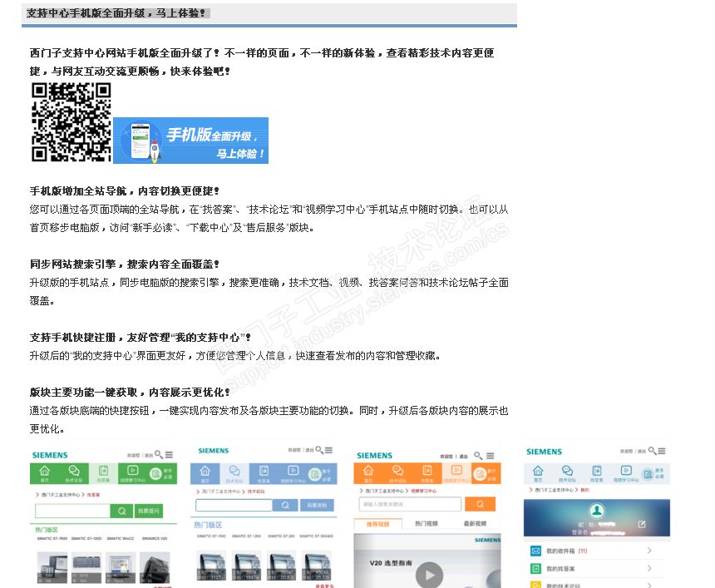Click the heading 支持中心手机版全面升级，马上体验!
The height and width of the screenshot is (588, 715).
116,13
